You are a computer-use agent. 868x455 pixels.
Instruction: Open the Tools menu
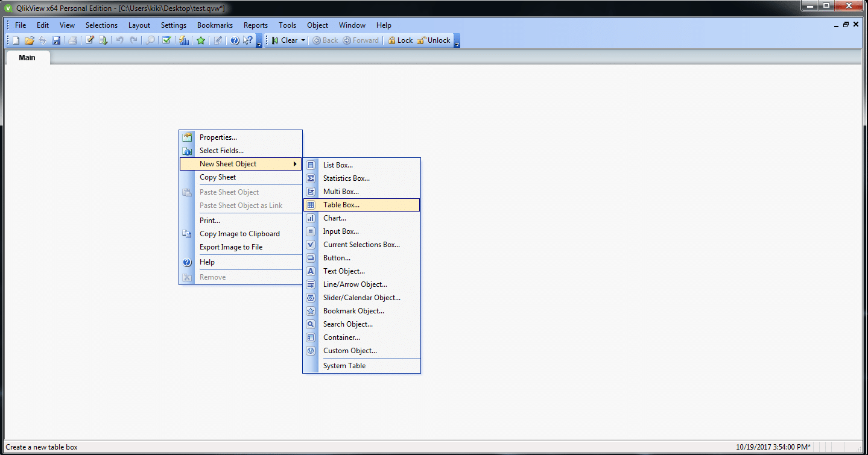point(287,25)
